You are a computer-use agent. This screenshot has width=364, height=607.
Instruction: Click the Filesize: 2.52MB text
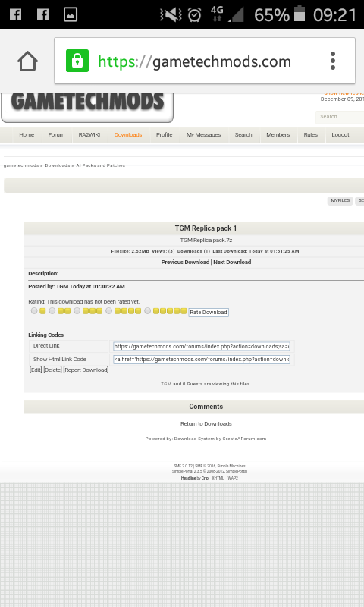(x=130, y=251)
